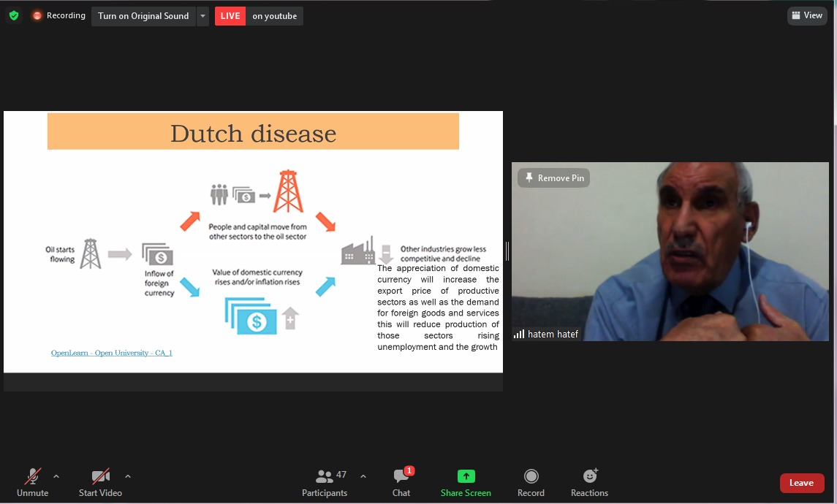The width and height of the screenshot is (837, 504).
Task: Unmute the microphone
Action: tap(33, 483)
